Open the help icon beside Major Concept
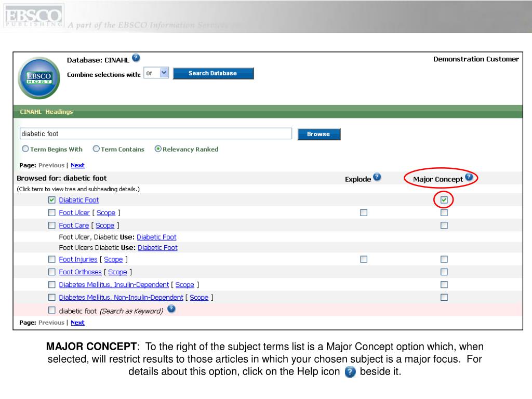The height and width of the screenshot is (399, 532). (x=469, y=177)
